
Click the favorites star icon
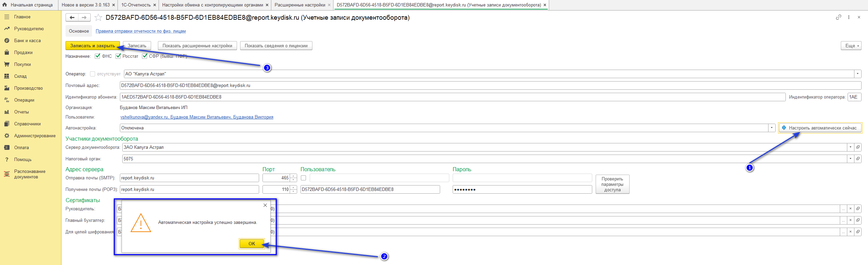tap(98, 18)
